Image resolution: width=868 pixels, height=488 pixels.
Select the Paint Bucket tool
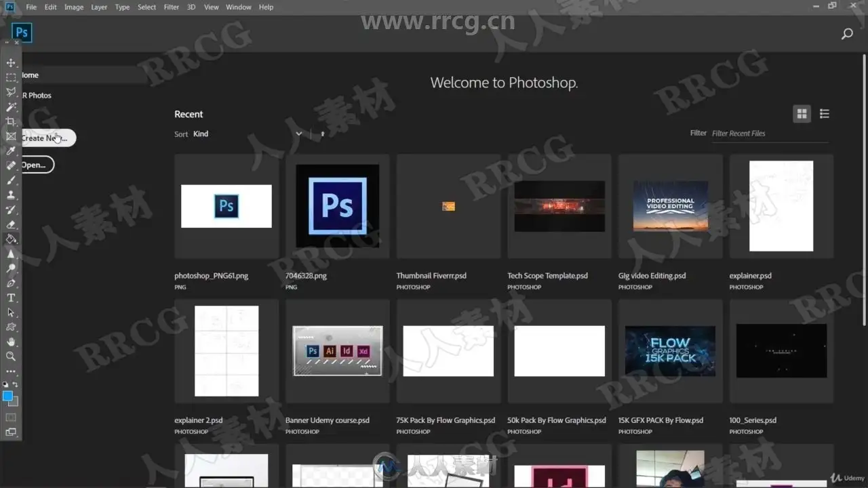[x=11, y=239]
